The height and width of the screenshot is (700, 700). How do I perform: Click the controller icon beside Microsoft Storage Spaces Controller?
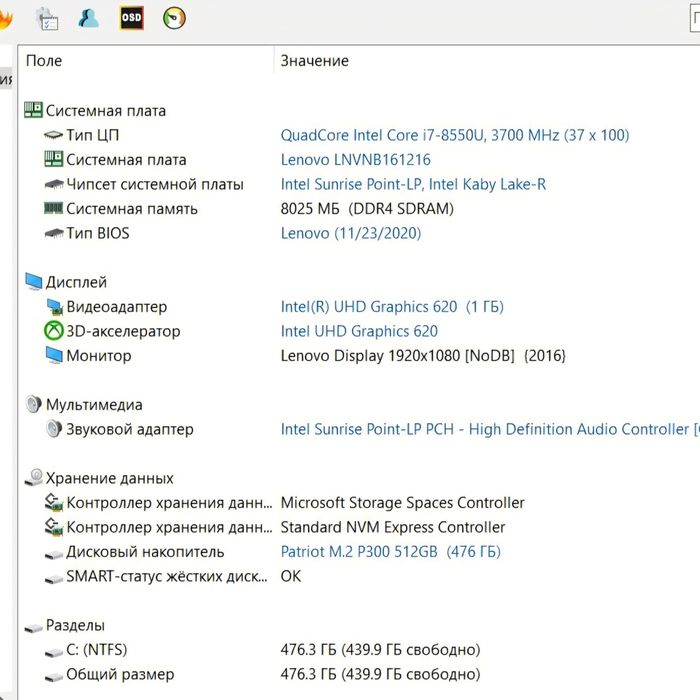point(54,503)
